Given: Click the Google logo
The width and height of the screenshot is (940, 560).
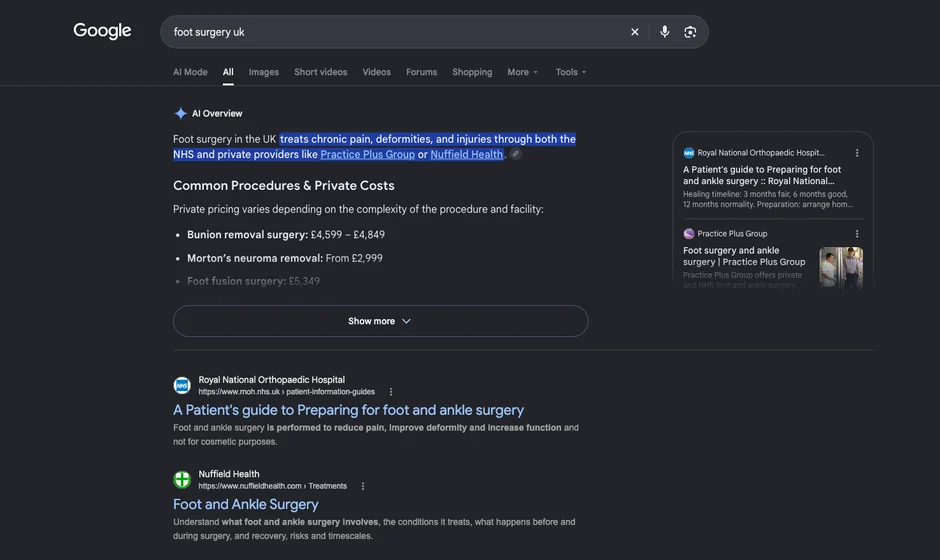Looking at the screenshot, I should 102,31.
